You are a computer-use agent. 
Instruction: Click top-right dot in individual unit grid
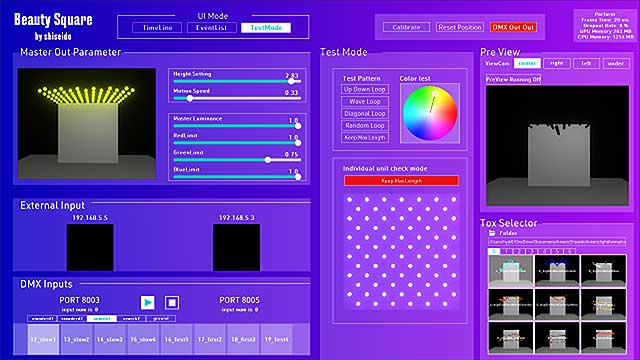click(x=453, y=200)
